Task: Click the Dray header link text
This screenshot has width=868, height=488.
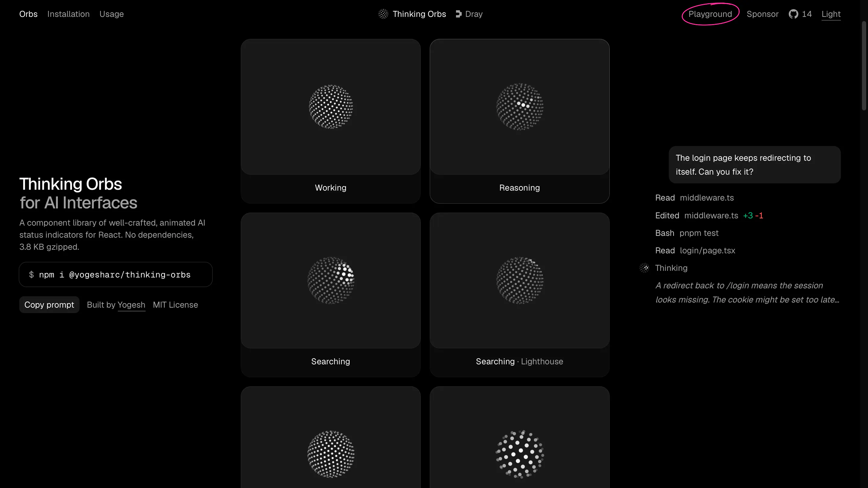Action: click(x=474, y=14)
